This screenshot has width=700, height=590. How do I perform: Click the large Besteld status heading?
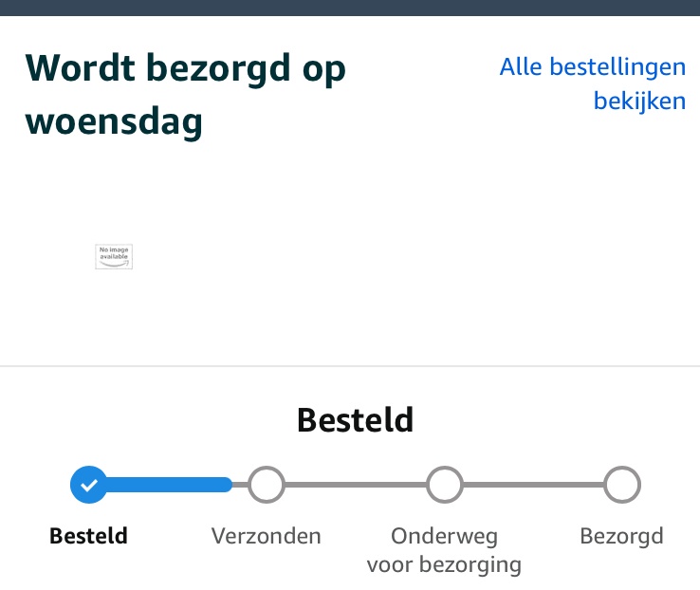[x=355, y=419]
